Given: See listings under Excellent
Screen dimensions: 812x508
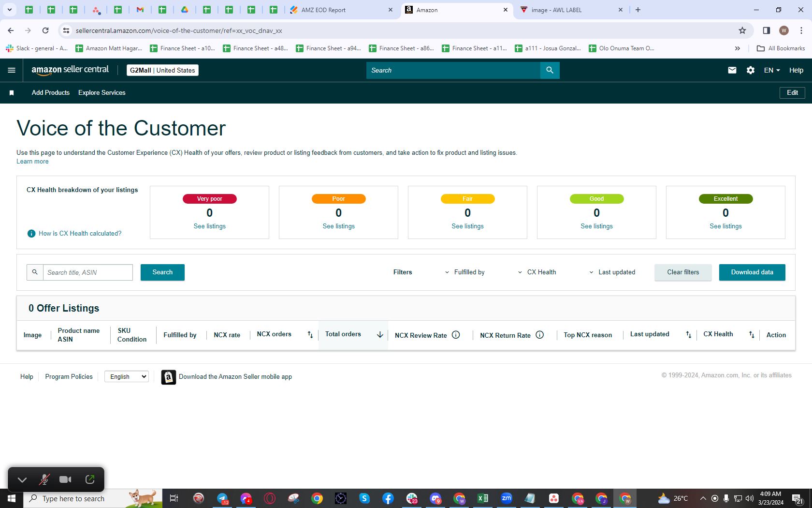Looking at the screenshot, I should (x=725, y=226).
